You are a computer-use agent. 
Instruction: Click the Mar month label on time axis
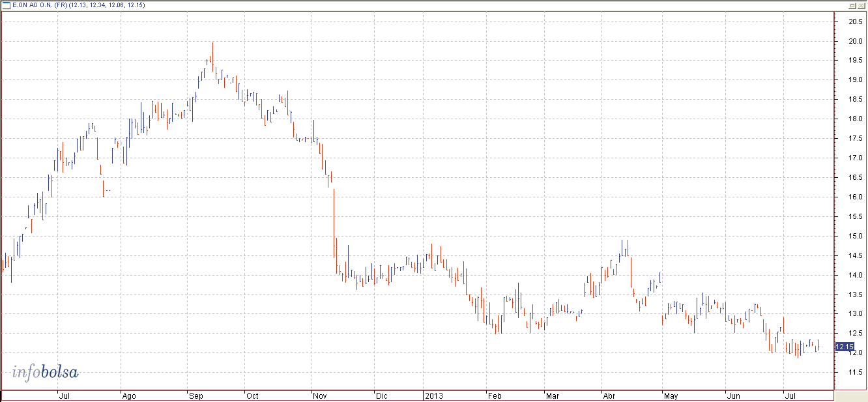pos(553,395)
